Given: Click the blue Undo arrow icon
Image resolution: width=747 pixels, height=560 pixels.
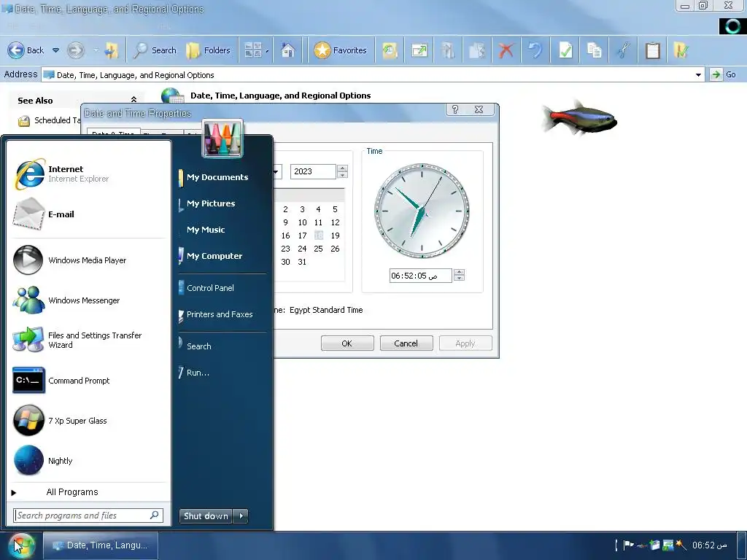Looking at the screenshot, I should 535,50.
